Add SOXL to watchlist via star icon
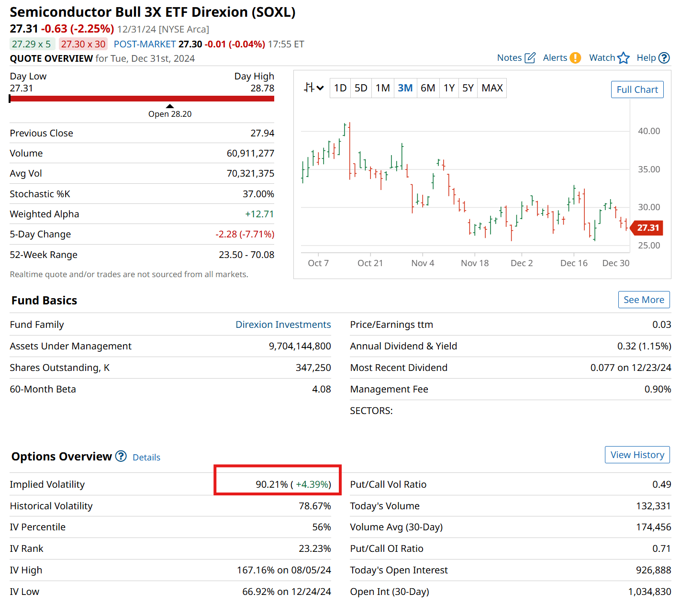 pyautogui.click(x=624, y=57)
